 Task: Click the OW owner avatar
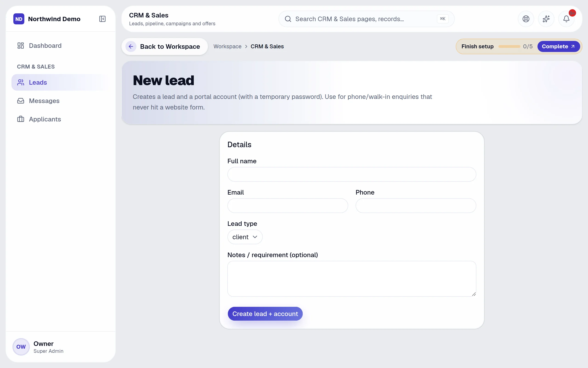[21, 347]
